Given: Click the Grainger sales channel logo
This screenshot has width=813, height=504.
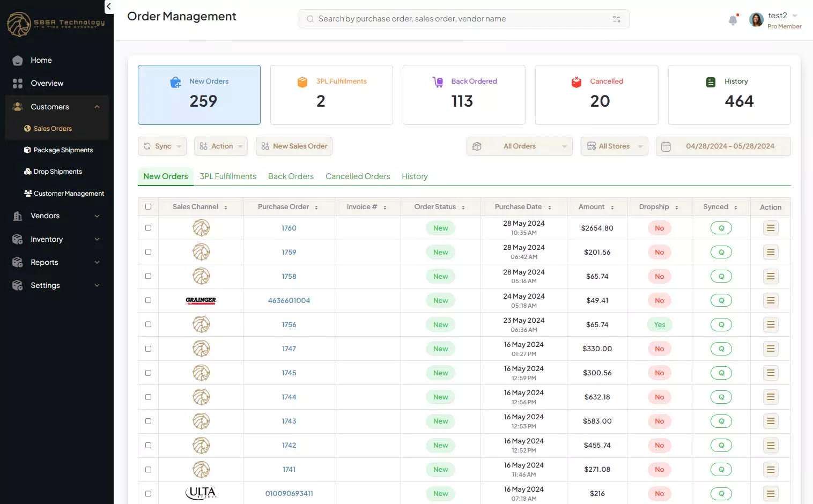Looking at the screenshot, I should [x=201, y=300].
